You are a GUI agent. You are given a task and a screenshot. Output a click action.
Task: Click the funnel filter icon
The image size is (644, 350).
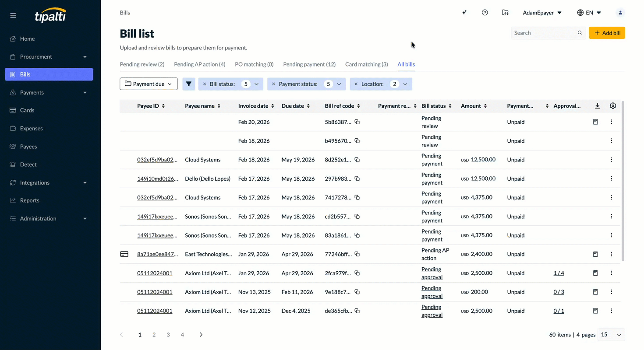[x=189, y=84]
